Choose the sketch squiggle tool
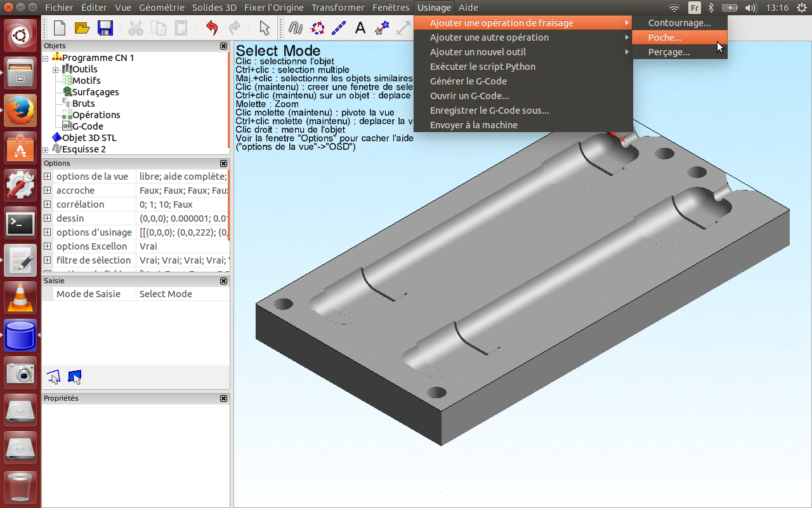The width and height of the screenshot is (812, 508). (x=295, y=28)
